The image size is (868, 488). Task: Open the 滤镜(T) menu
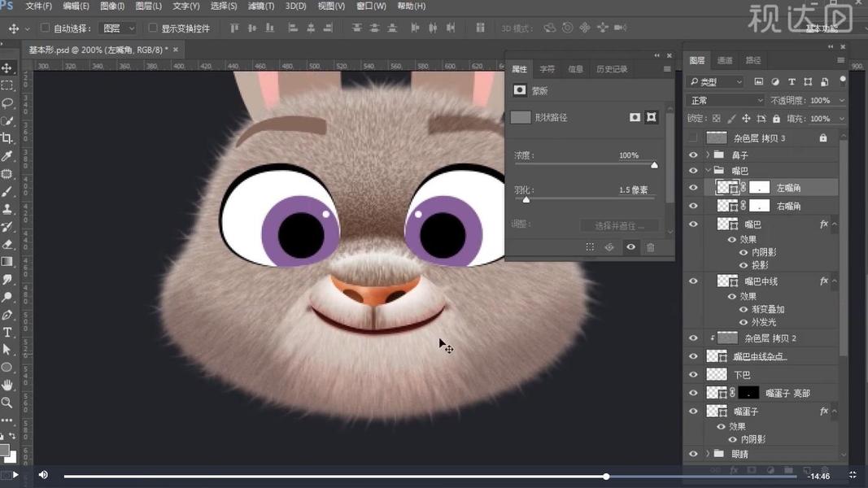point(261,6)
